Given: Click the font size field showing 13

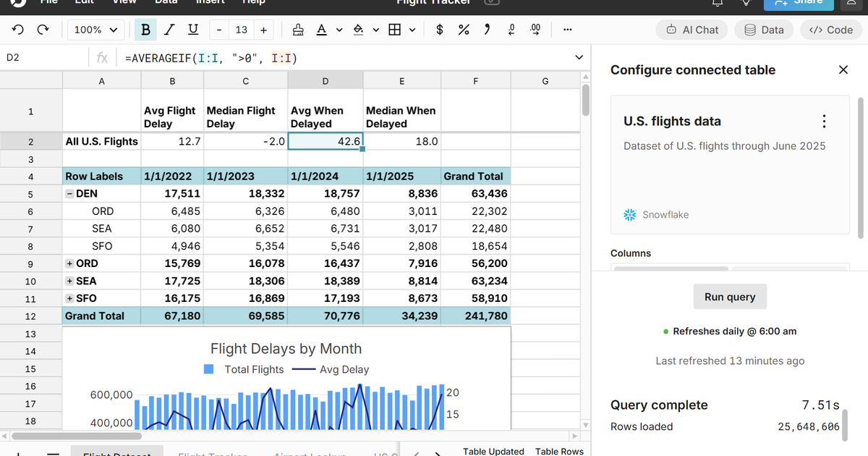Looking at the screenshot, I should pos(241,30).
